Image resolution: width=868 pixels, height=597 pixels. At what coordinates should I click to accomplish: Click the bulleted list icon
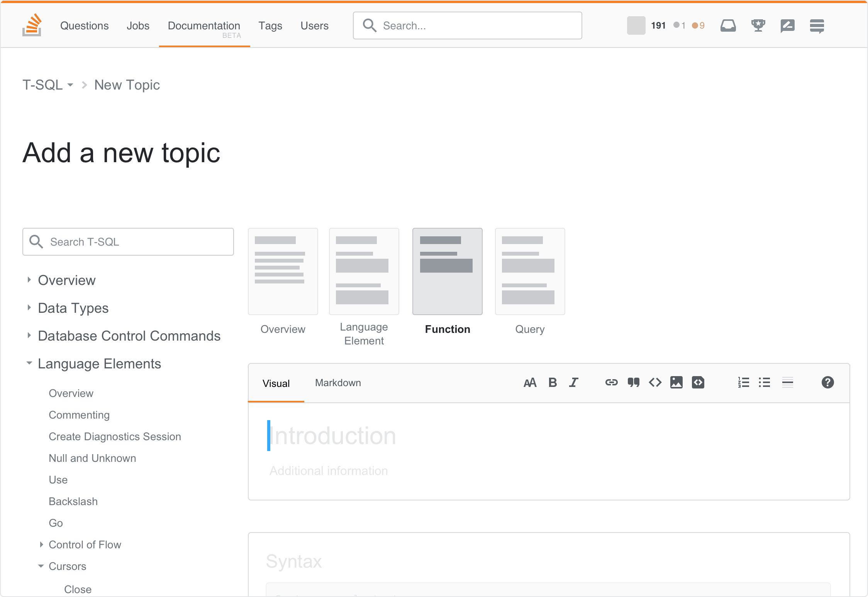(x=764, y=383)
